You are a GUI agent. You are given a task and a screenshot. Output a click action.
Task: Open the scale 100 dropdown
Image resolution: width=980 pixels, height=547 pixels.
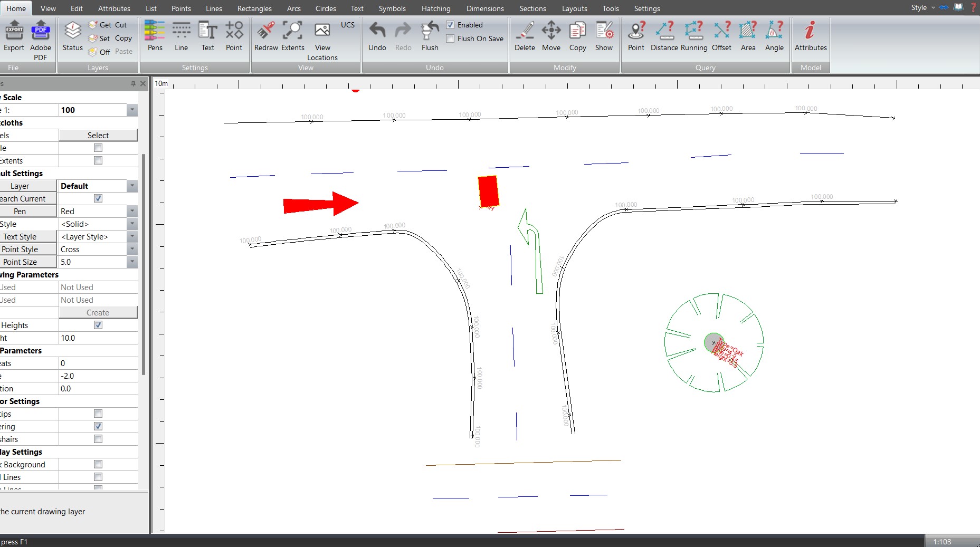pyautogui.click(x=132, y=110)
